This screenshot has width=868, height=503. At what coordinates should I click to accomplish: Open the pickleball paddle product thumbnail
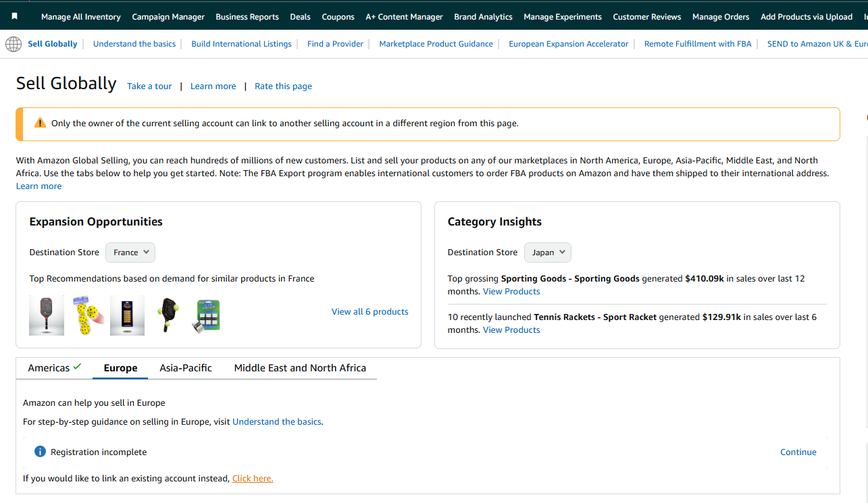coord(47,315)
